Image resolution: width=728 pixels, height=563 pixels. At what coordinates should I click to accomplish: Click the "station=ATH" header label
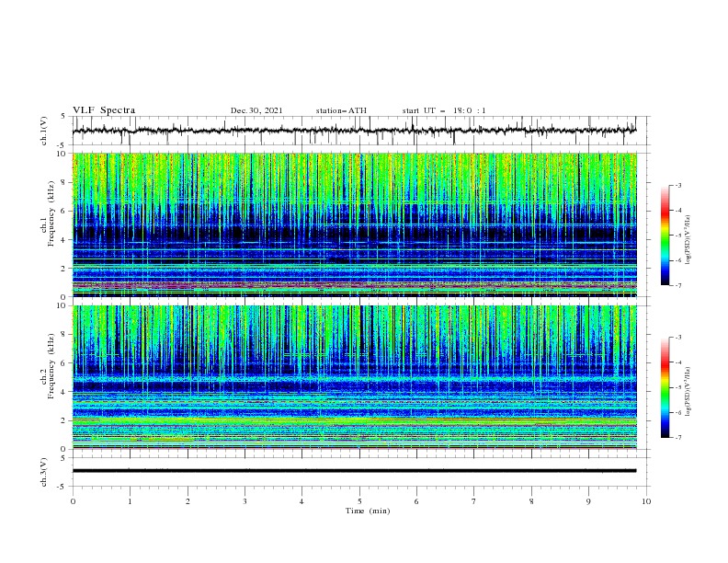tap(341, 110)
